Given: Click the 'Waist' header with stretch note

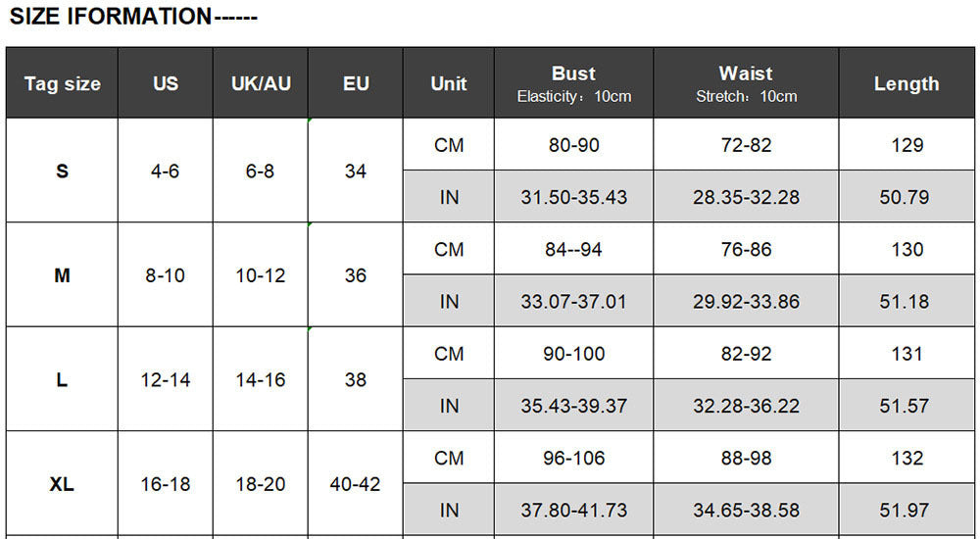Looking at the screenshot, I should pyautogui.click(x=746, y=84).
